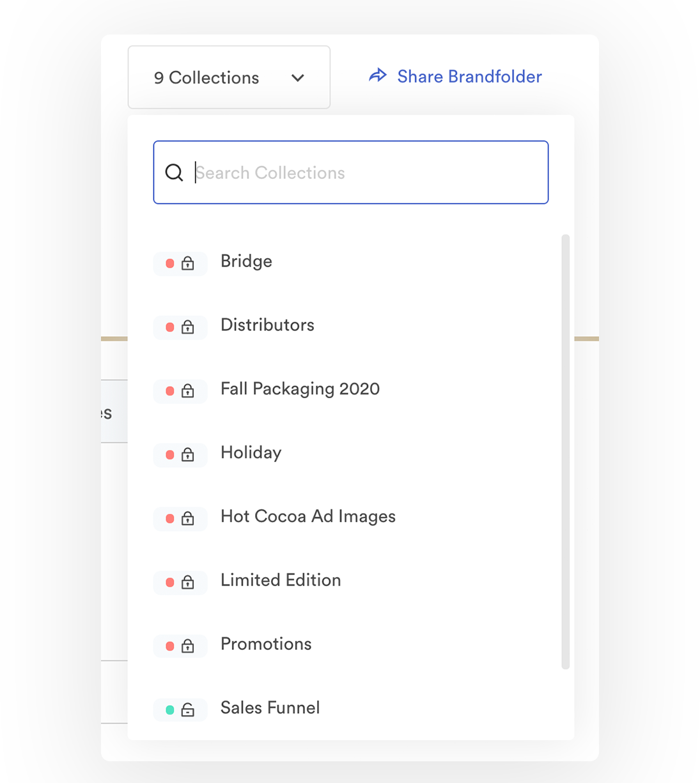Select the Bridge collection
The width and height of the screenshot is (700, 783).
click(246, 261)
